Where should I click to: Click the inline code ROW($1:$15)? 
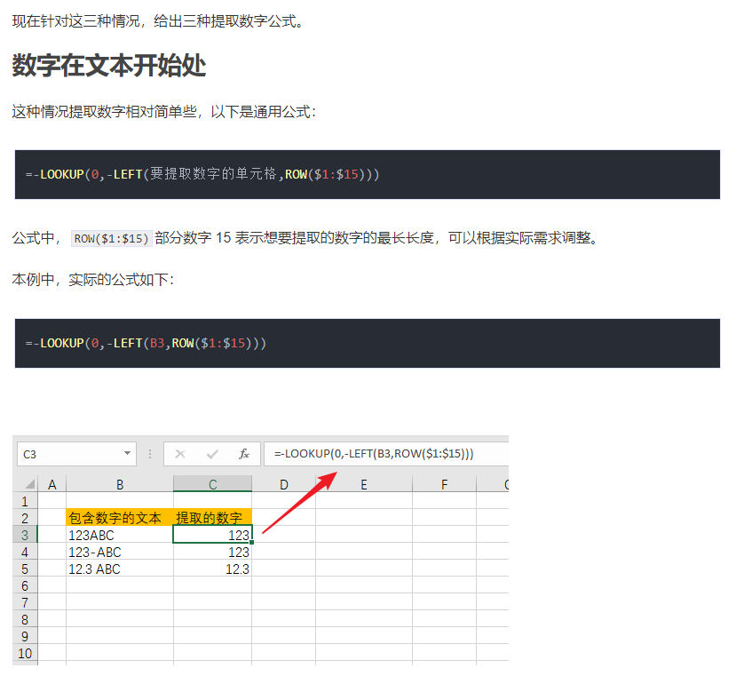(x=110, y=237)
